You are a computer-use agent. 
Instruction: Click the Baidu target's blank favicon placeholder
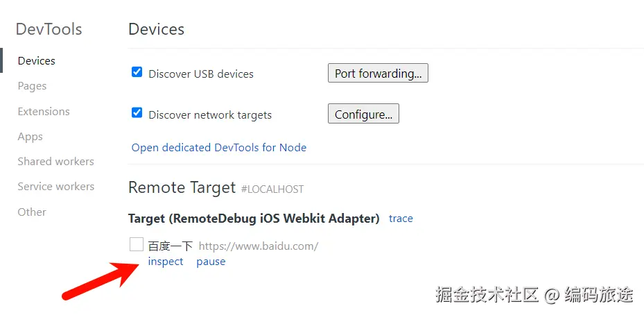coord(137,244)
